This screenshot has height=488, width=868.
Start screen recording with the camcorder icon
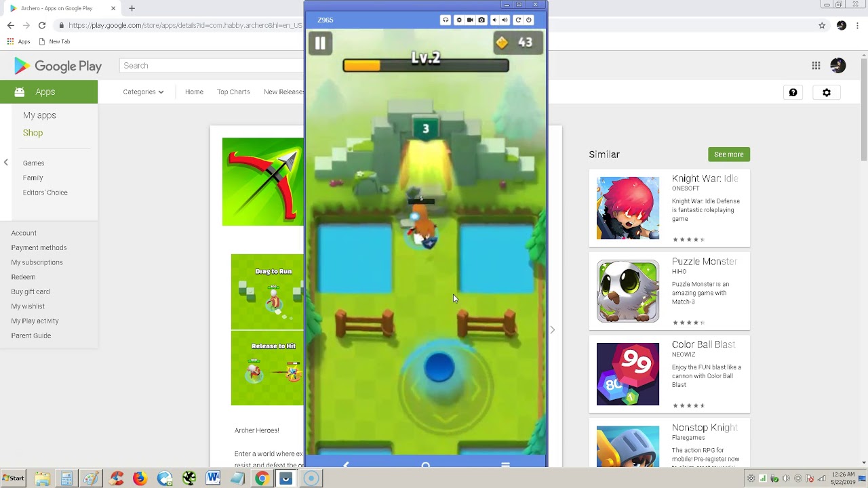click(470, 20)
